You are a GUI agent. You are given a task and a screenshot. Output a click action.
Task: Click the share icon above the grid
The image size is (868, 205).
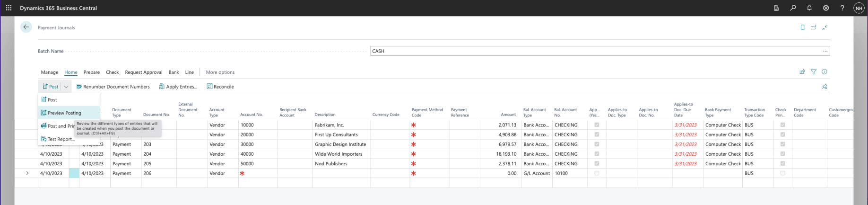[802, 72]
